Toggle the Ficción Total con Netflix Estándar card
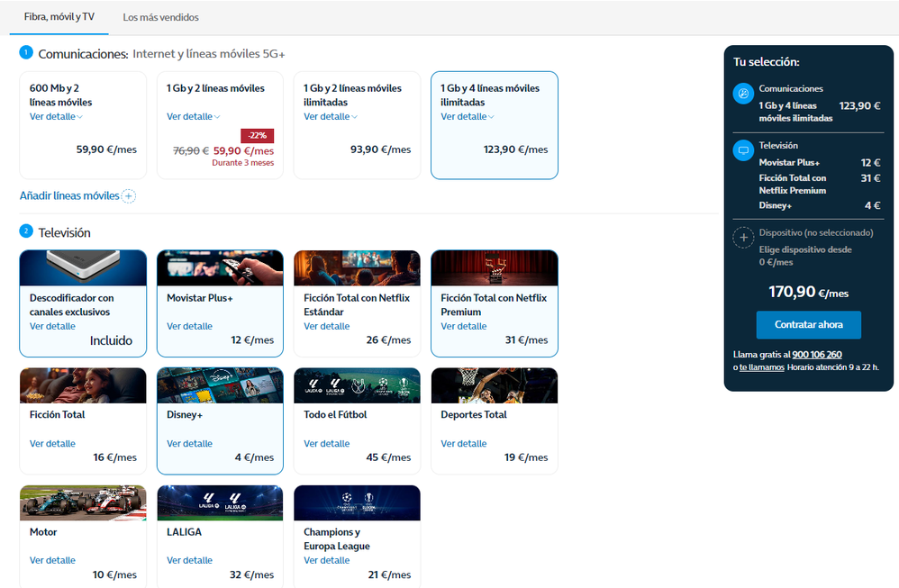This screenshot has width=899, height=588. tap(357, 303)
